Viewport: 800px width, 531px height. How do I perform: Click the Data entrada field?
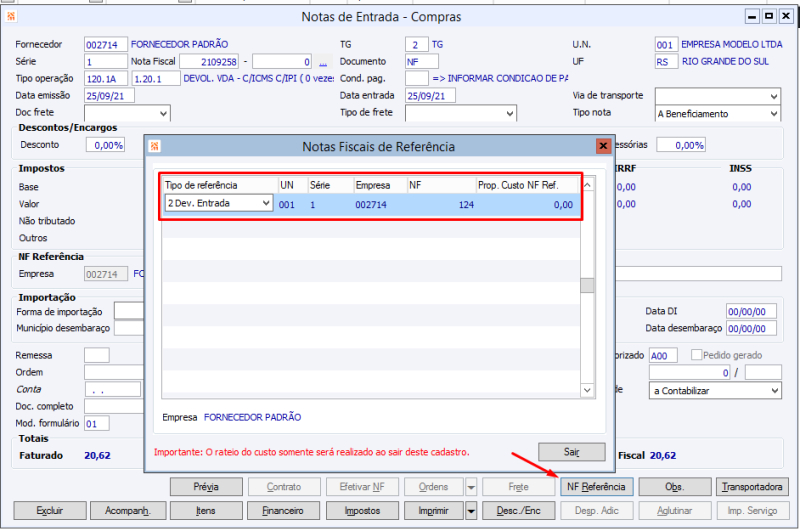pos(430,96)
